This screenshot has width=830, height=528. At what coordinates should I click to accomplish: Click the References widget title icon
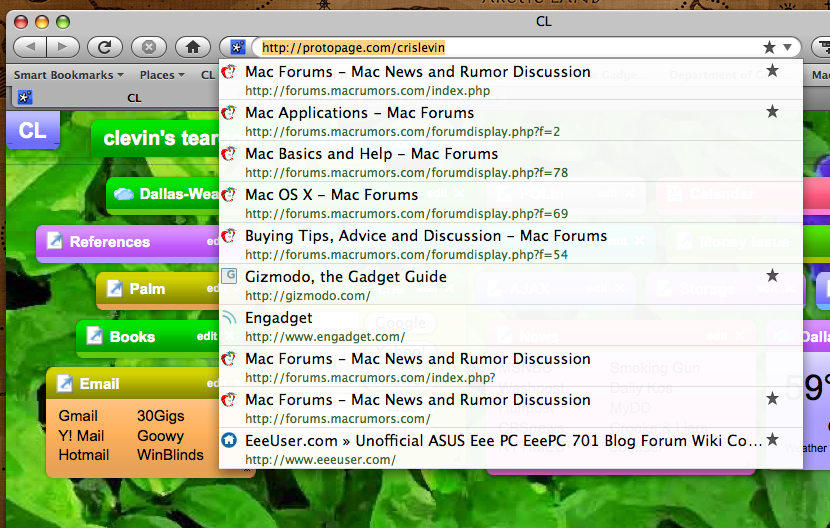tap(55, 241)
